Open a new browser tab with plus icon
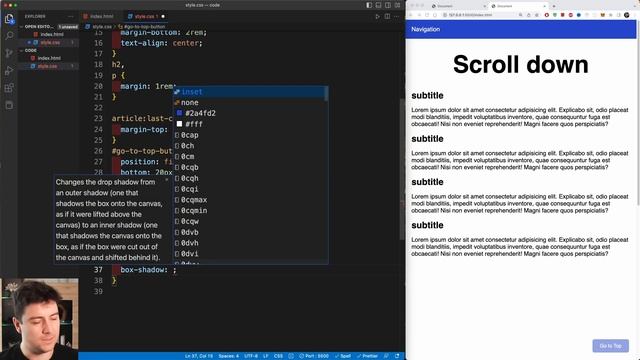Screen dimensions: 640x360 point(554,6)
